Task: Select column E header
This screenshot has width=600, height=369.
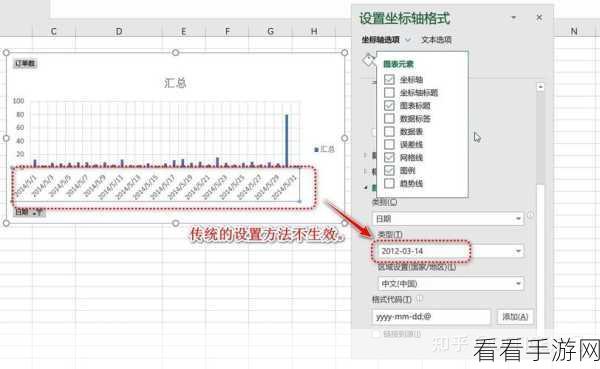Action: point(183,31)
